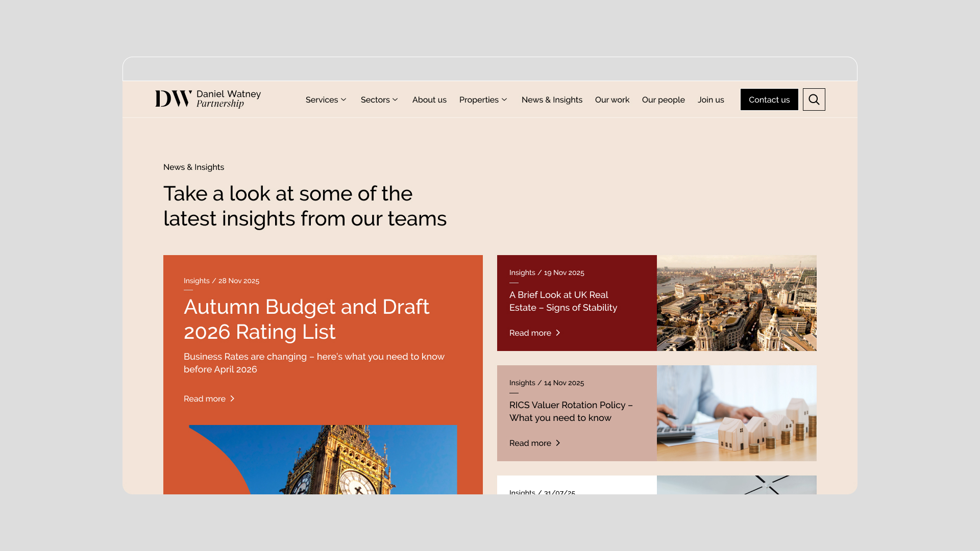The image size is (980, 551).
Task: Expand the Sectors dropdown menu
Action: 379,99
